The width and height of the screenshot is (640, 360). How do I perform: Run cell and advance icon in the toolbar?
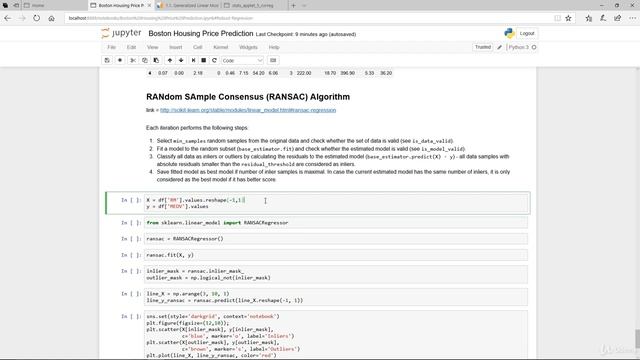pos(193,60)
